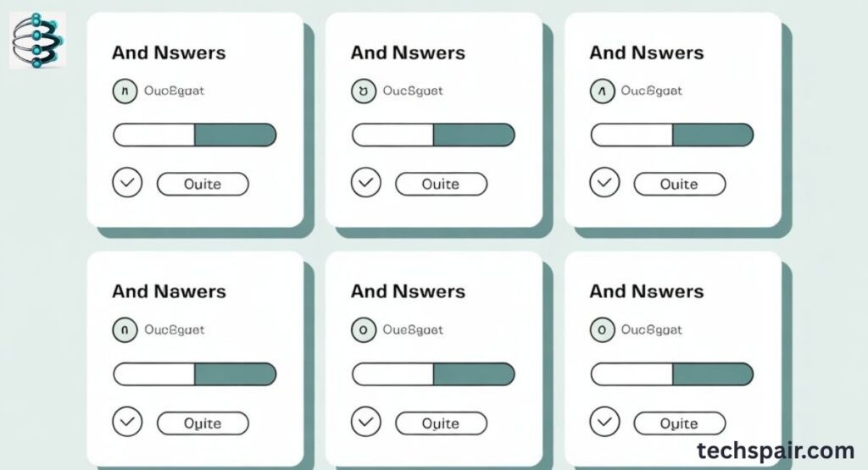
Task: Toggle the checkmark circle in bottom-right card
Action: tap(604, 422)
